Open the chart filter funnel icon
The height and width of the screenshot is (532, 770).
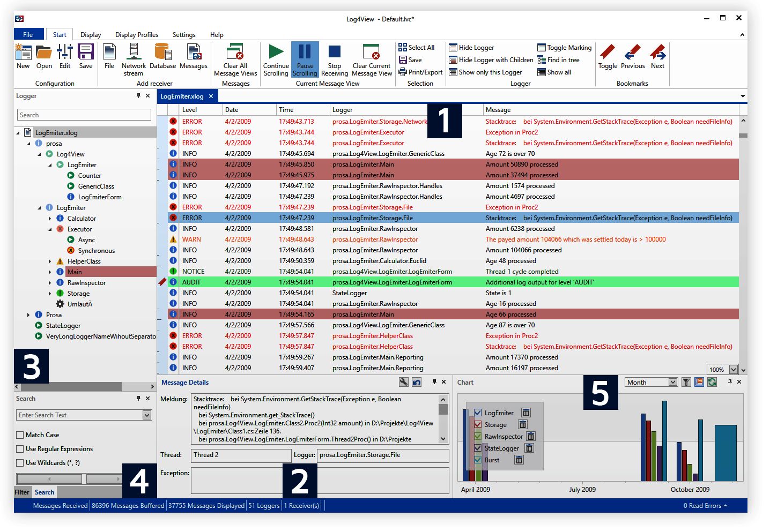pyautogui.click(x=686, y=382)
